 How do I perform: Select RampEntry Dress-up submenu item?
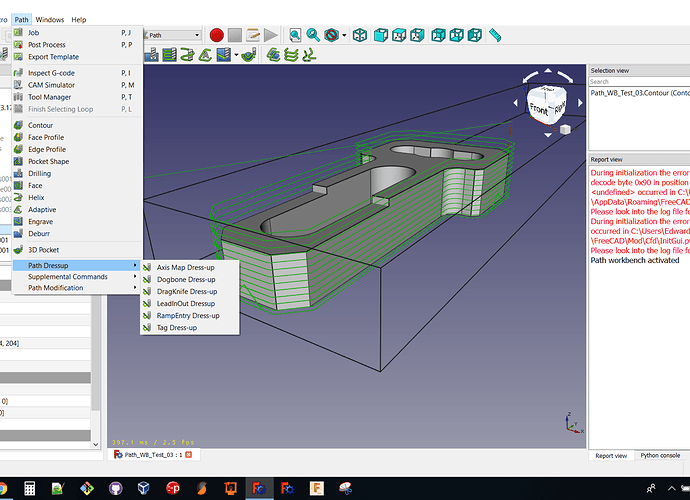point(190,316)
